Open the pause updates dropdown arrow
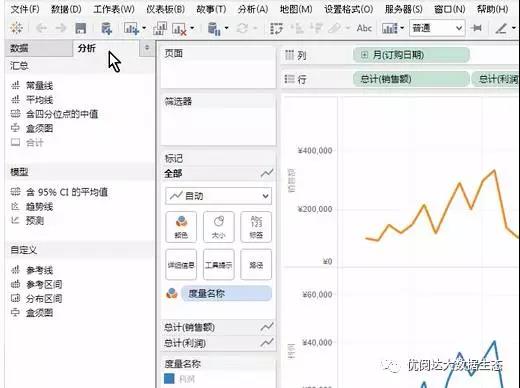 [x=227, y=28]
